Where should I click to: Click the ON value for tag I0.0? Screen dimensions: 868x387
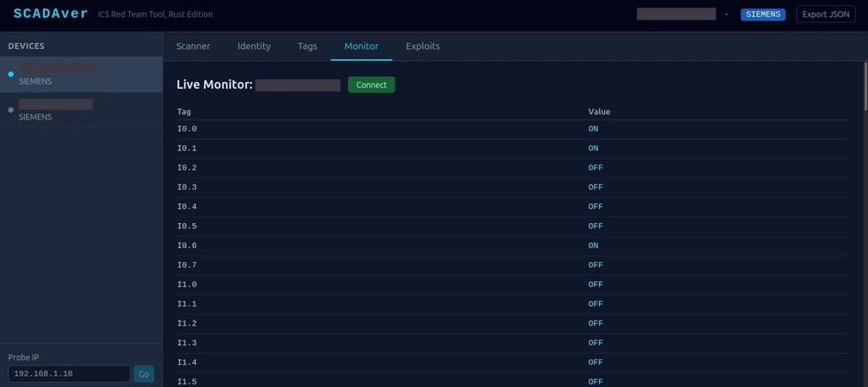coord(593,129)
